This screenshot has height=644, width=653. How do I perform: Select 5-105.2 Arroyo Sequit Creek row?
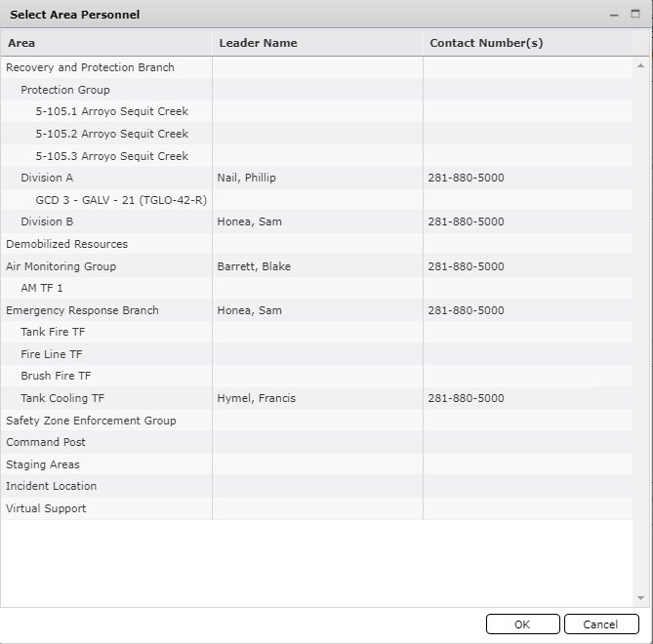111,134
